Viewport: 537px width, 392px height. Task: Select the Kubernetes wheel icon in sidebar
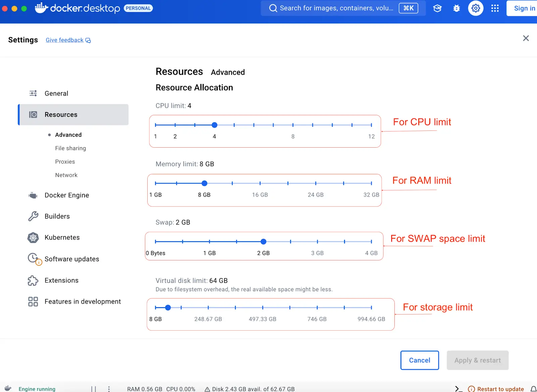pos(33,237)
